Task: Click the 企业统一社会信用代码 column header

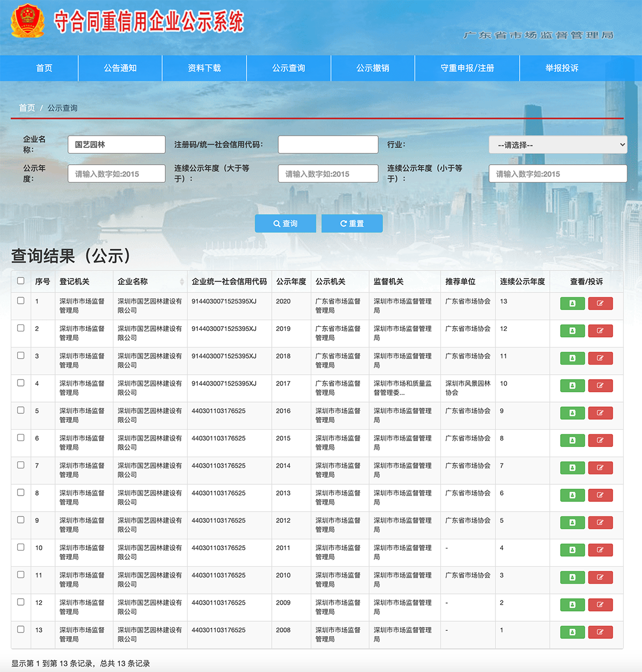Action: 230,282
